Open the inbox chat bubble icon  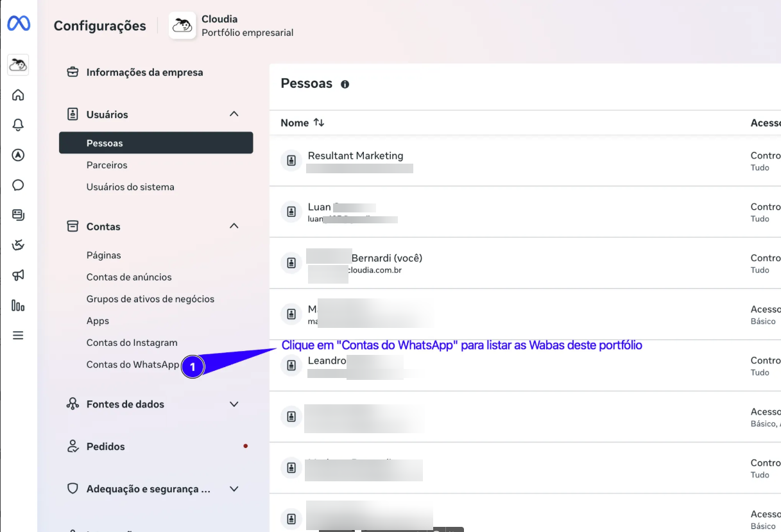coord(18,185)
